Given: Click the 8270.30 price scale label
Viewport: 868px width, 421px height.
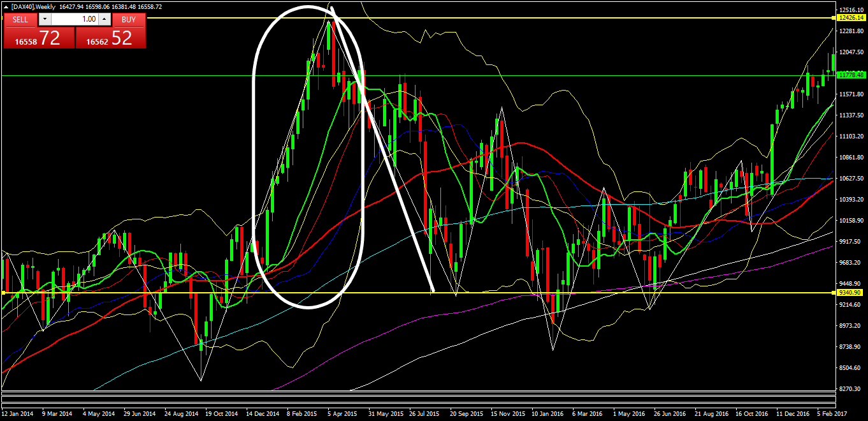Looking at the screenshot, I should click(851, 388).
